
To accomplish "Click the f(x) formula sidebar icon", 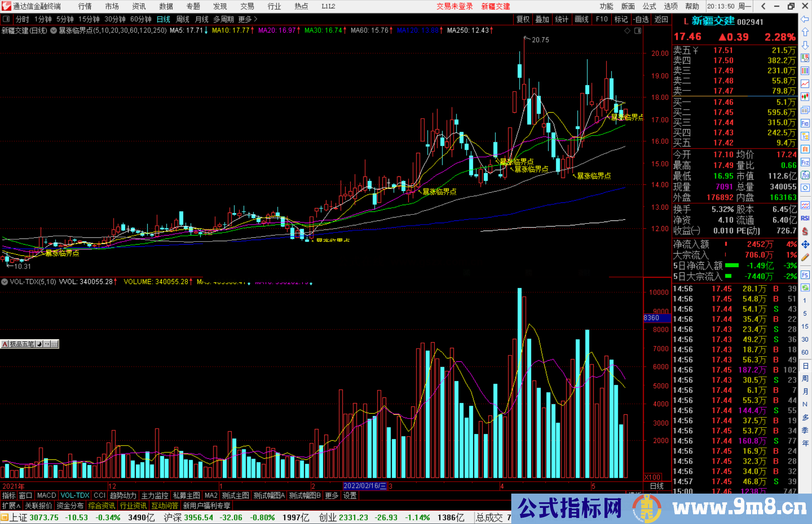I will [x=805, y=175].
